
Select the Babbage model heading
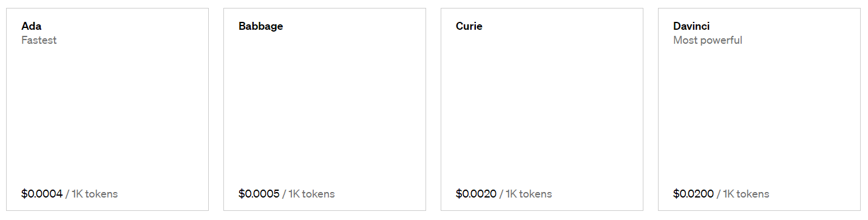pos(260,26)
